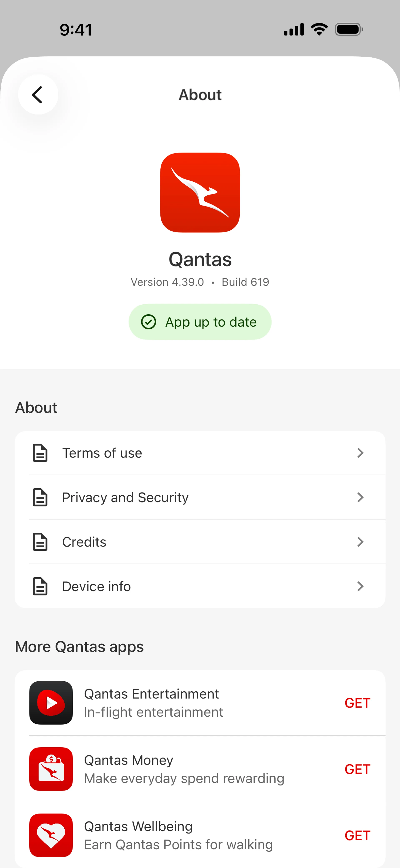Image resolution: width=400 pixels, height=868 pixels.
Task: Expand Privacy and Security chevron arrow
Action: (360, 497)
